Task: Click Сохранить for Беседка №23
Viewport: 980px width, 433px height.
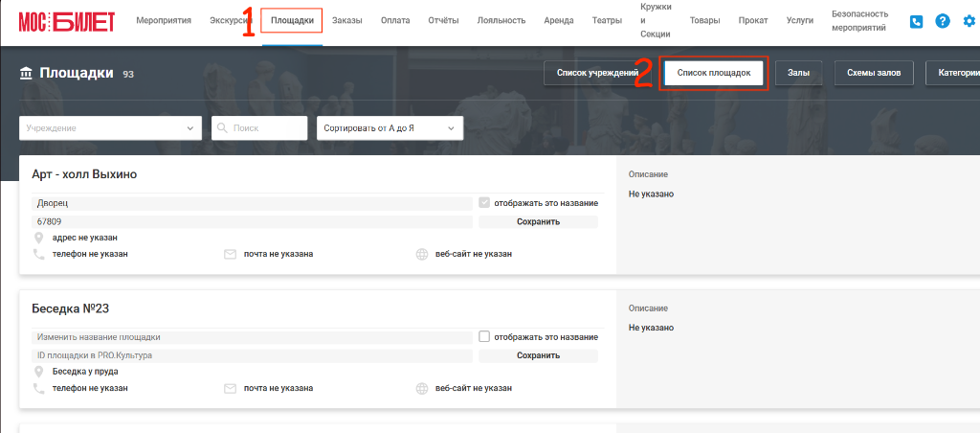Action: [538, 355]
